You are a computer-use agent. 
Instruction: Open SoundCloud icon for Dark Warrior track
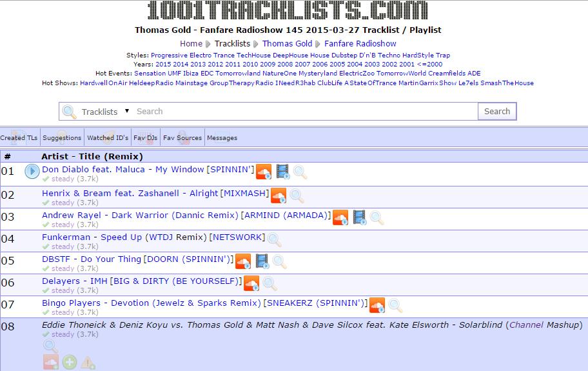[340, 217]
